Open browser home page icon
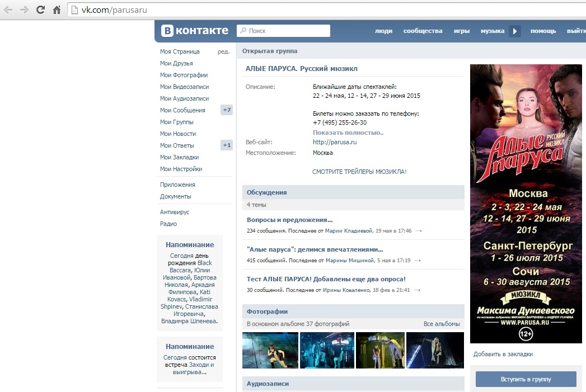The width and height of the screenshot is (586, 392). tap(57, 10)
